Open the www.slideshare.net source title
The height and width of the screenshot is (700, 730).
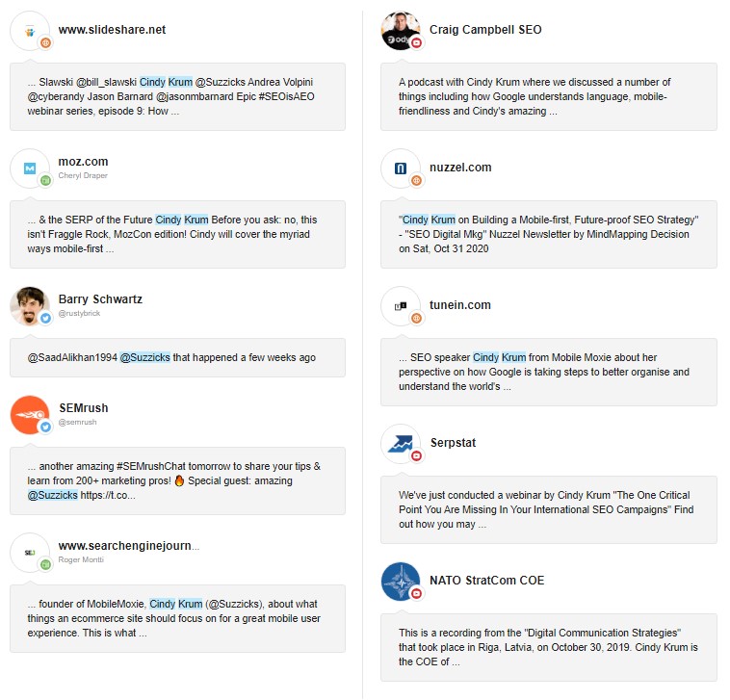(112, 30)
